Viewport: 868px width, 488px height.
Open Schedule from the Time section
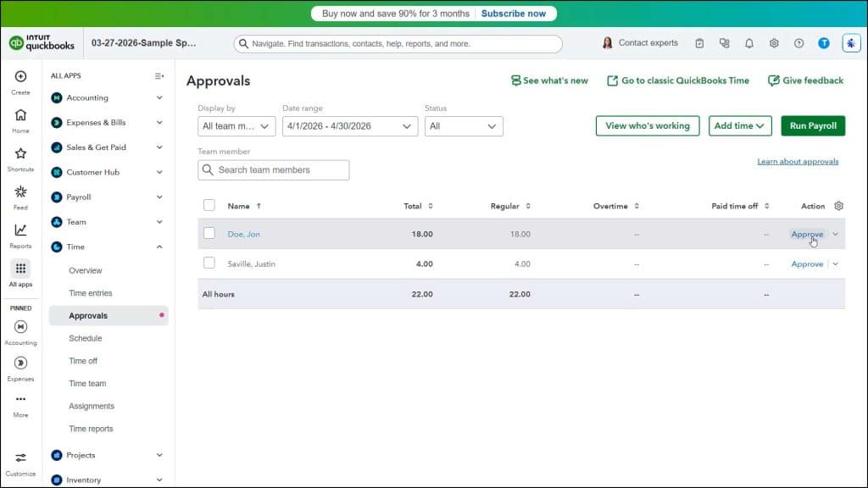[86, 338]
